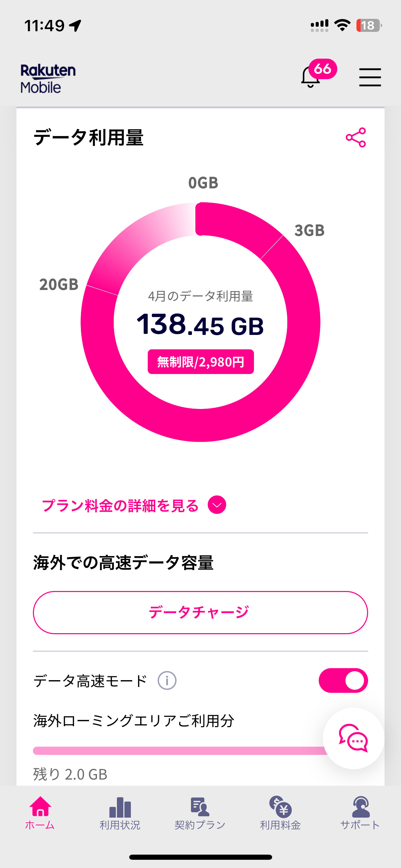This screenshot has width=401, height=868.
Task: Open the サポート tab
Action: pyautogui.click(x=360, y=813)
